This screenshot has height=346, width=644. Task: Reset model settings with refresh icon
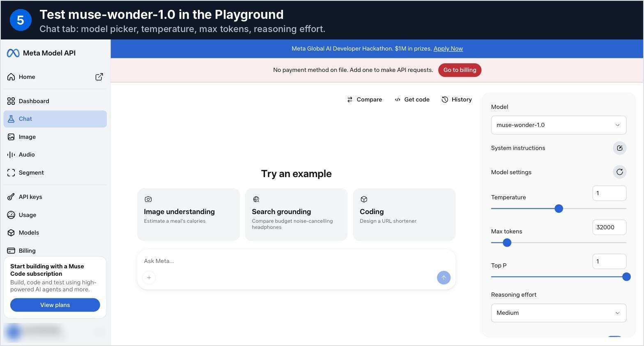(619, 172)
